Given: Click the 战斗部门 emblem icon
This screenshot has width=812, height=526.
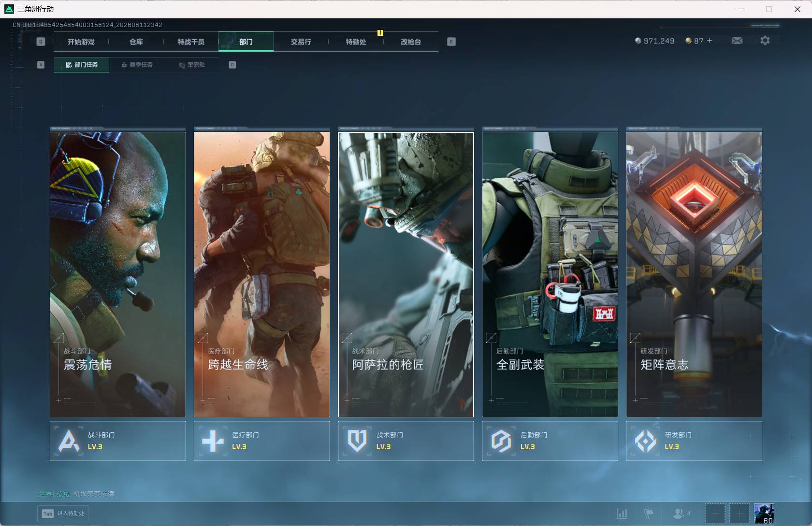Looking at the screenshot, I should 69,441.
